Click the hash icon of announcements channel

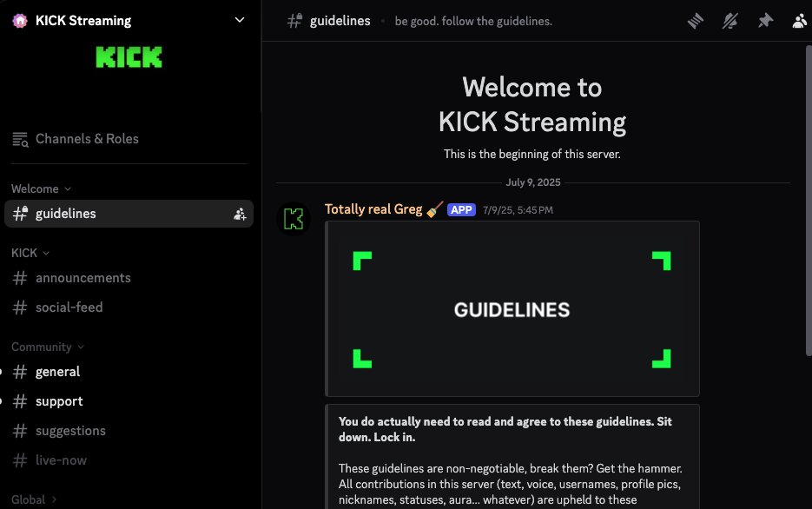tap(20, 278)
